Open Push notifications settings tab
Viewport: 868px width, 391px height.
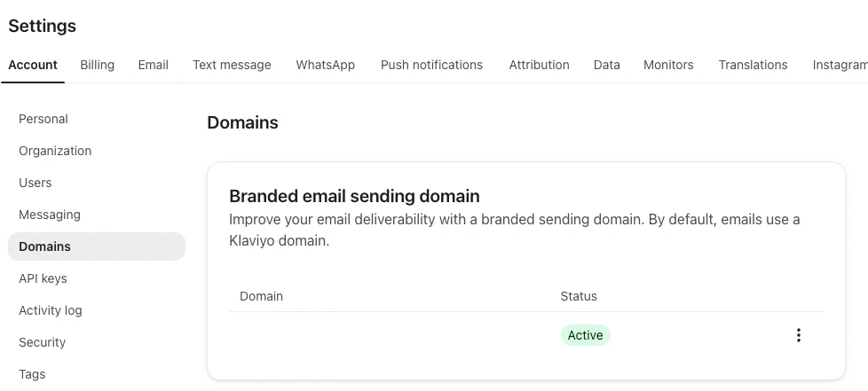(431, 65)
